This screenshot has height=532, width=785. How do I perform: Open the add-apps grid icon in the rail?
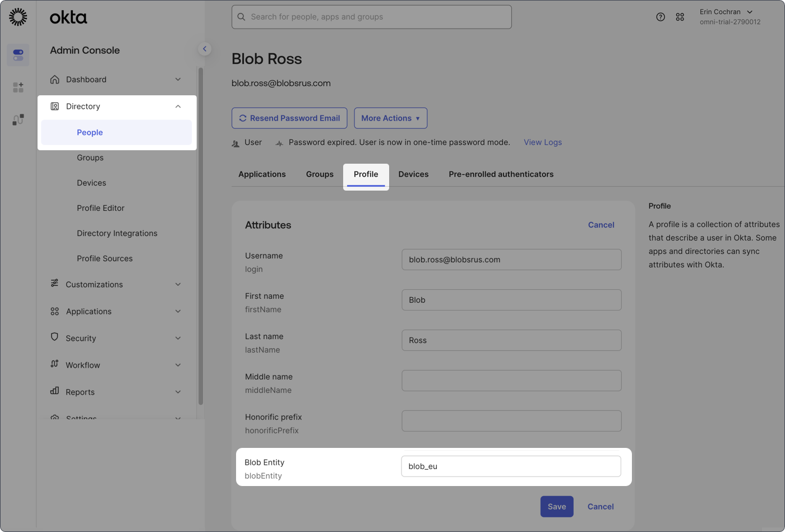coord(18,87)
